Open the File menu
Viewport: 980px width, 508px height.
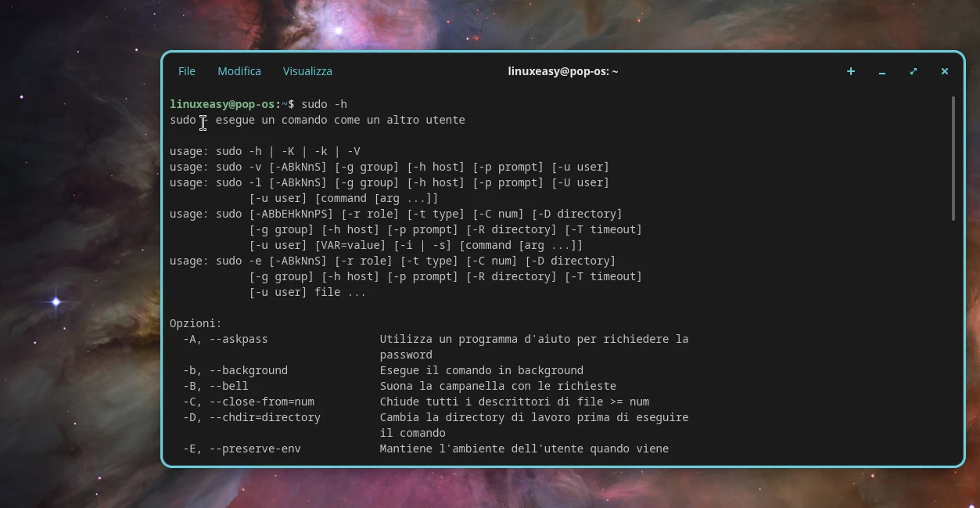coord(187,71)
